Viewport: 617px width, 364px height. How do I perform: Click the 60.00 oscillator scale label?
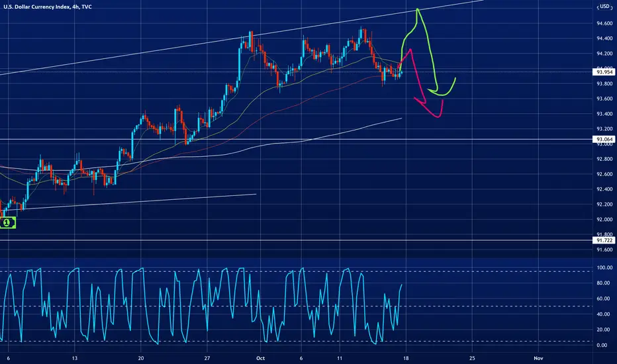pyautogui.click(x=604, y=298)
